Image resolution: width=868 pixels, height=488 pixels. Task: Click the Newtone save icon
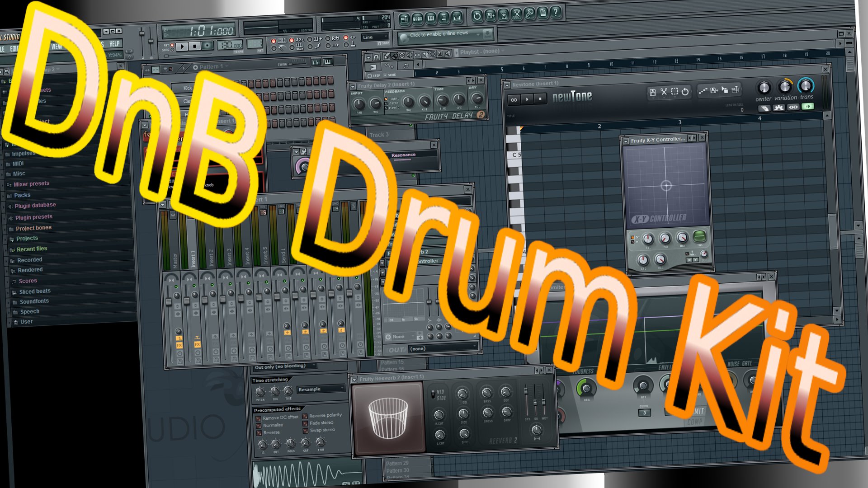click(x=653, y=92)
